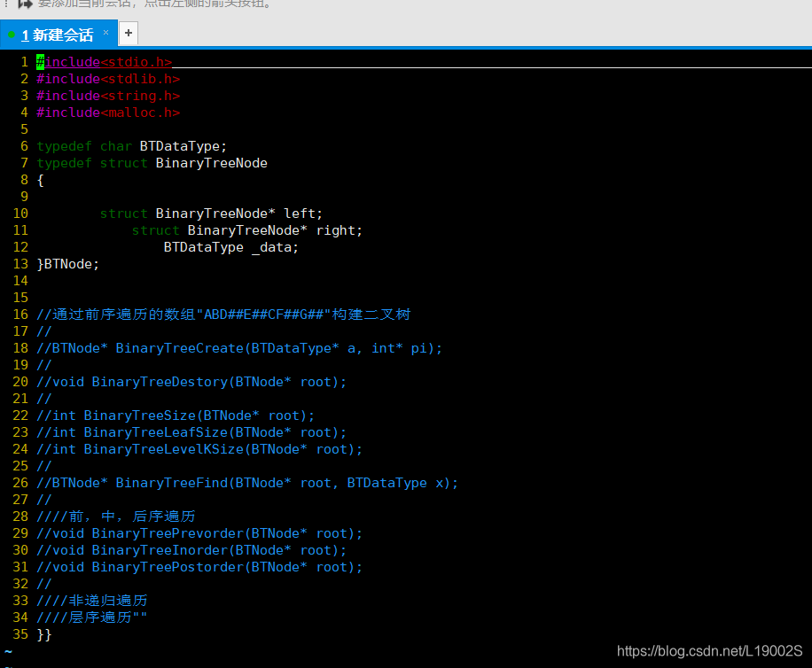This screenshot has height=668, width=812.
Task: Open a new session with the plus button
Action: click(129, 33)
